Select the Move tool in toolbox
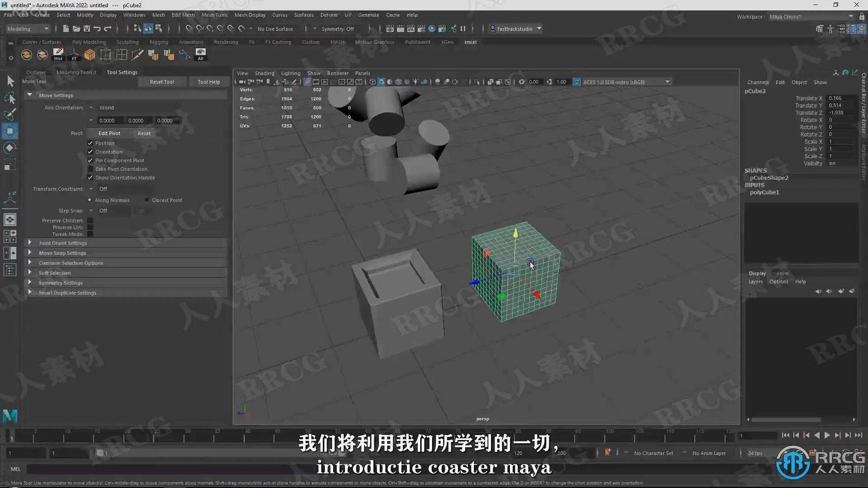Image resolution: width=868 pixels, height=488 pixels. 10,131
